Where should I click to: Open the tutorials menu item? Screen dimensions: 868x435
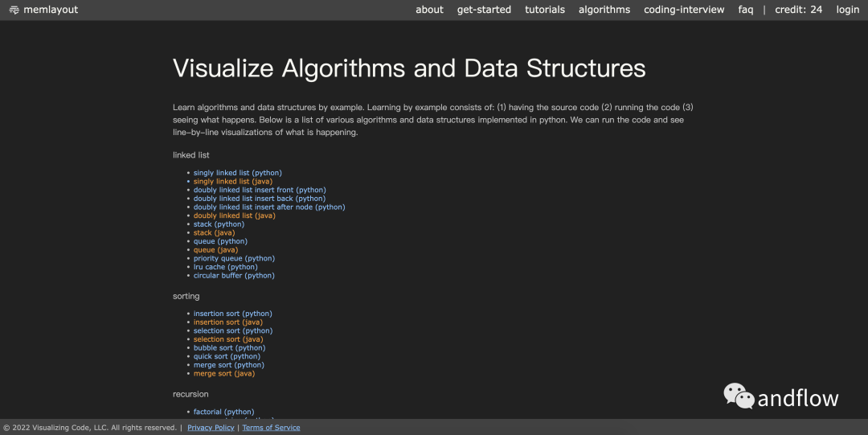[x=545, y=10]
